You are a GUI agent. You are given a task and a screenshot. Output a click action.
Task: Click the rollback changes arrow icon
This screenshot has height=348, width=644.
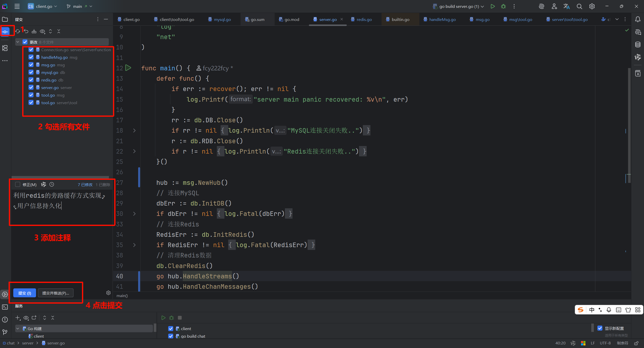click(26, 31)
